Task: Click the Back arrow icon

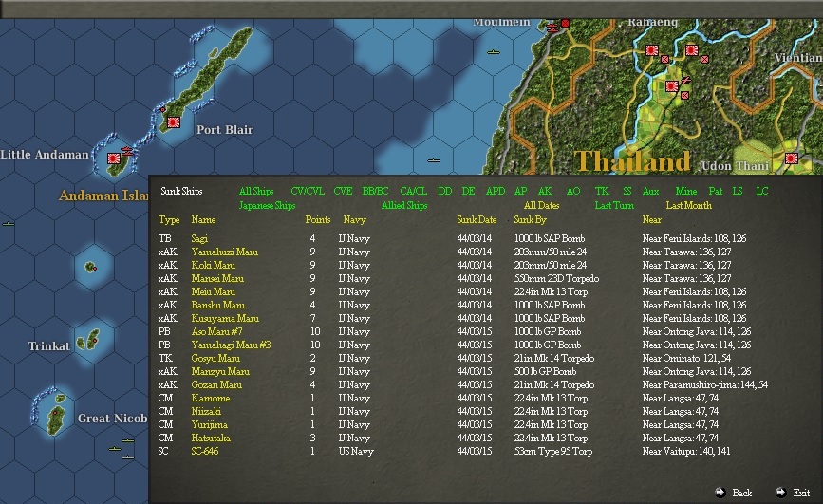Action: point(720,493)
